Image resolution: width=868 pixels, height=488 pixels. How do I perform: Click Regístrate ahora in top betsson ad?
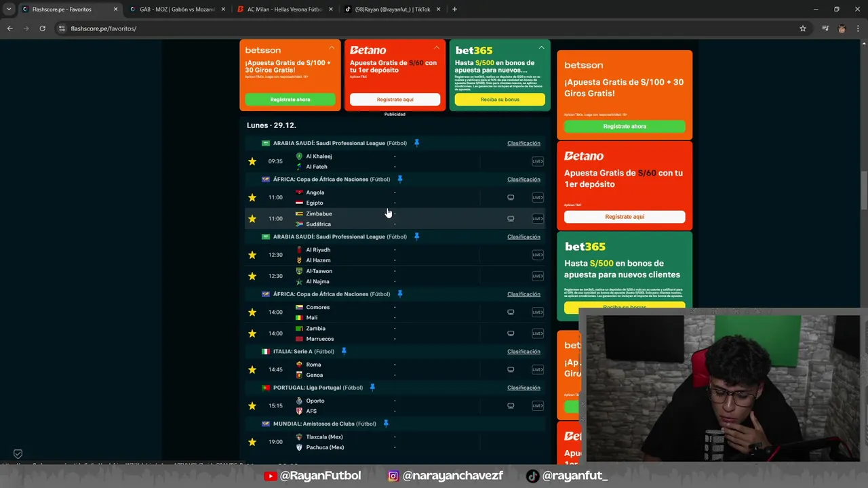[x=290, y=100]
